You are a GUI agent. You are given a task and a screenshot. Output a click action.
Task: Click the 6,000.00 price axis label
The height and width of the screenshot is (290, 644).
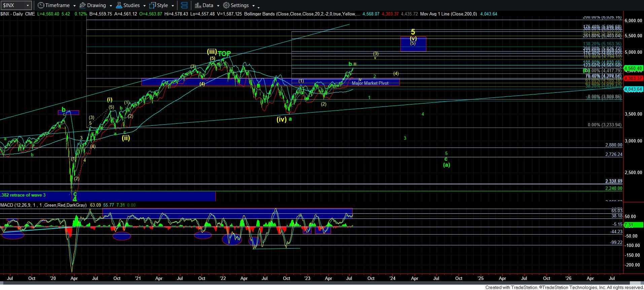(633, 20)
